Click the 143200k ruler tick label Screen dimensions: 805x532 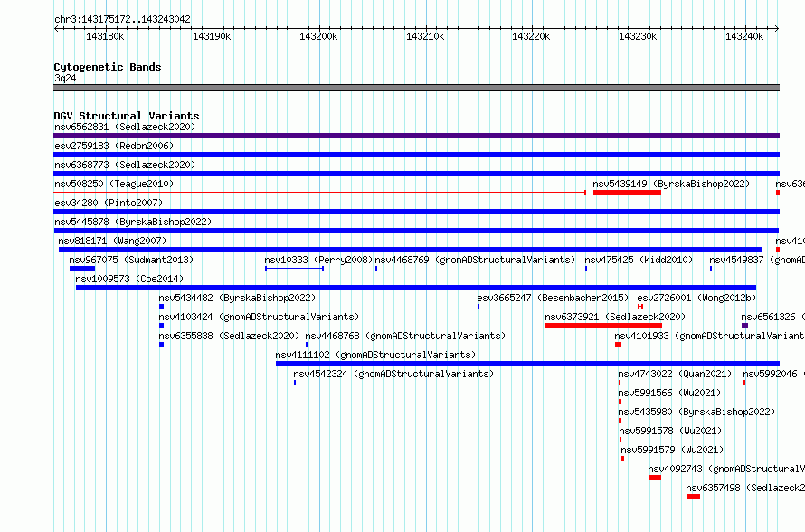(318, 36)
